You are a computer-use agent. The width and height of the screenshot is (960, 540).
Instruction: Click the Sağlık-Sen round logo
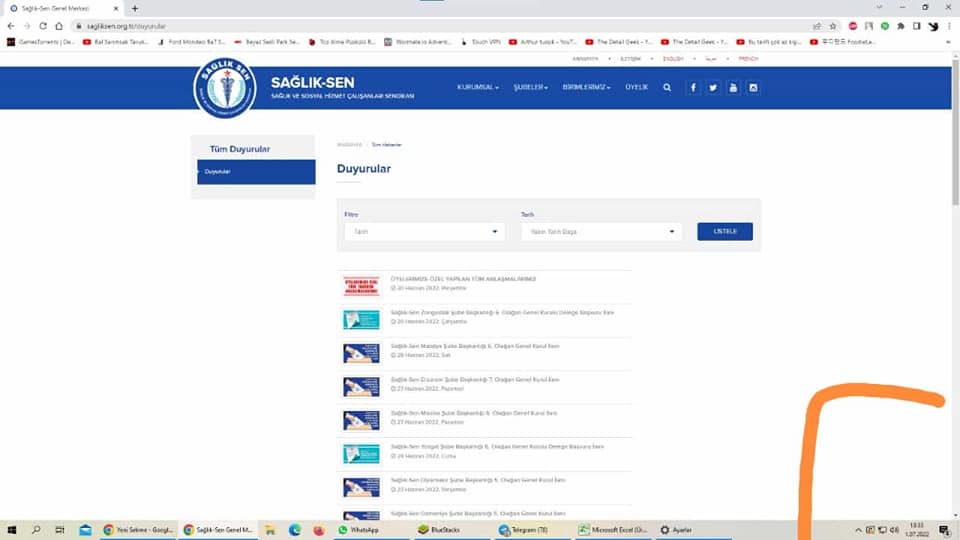[224, 88]
